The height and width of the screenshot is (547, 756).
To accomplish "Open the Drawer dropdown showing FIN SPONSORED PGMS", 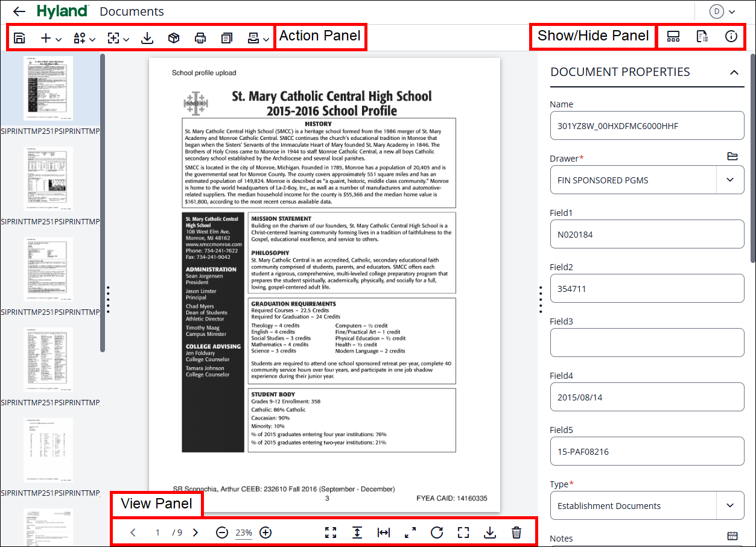I will click(x=647, y=180).
